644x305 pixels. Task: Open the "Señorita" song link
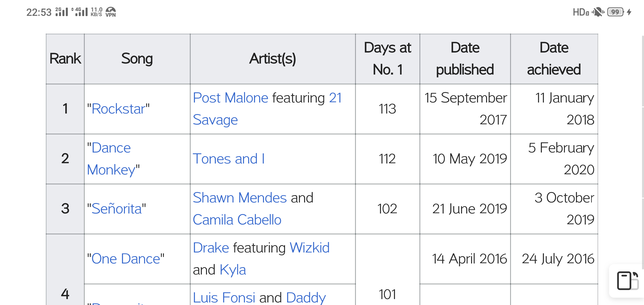pyautogui.click(x=116, y=209)
